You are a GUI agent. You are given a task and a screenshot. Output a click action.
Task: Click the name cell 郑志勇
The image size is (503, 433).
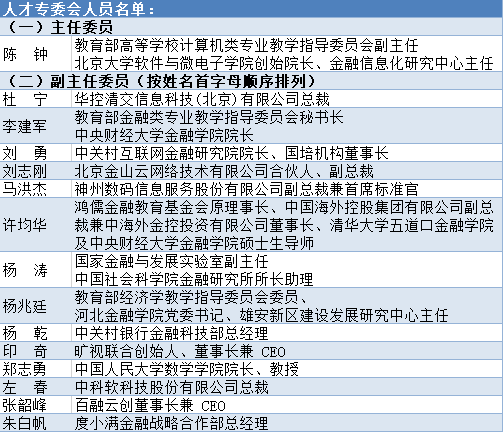pos(36,369)
